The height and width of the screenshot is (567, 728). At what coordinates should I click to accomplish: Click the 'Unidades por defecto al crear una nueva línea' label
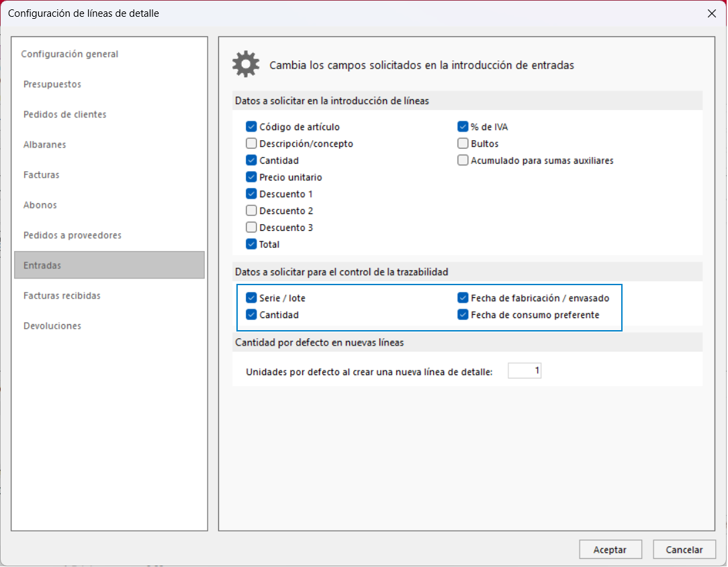tap(369, 372)
